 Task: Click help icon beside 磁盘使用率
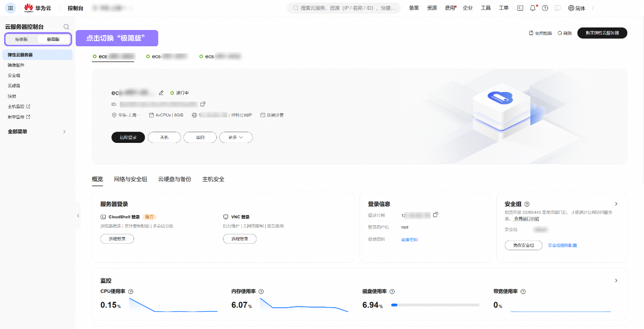pos(392,291)
